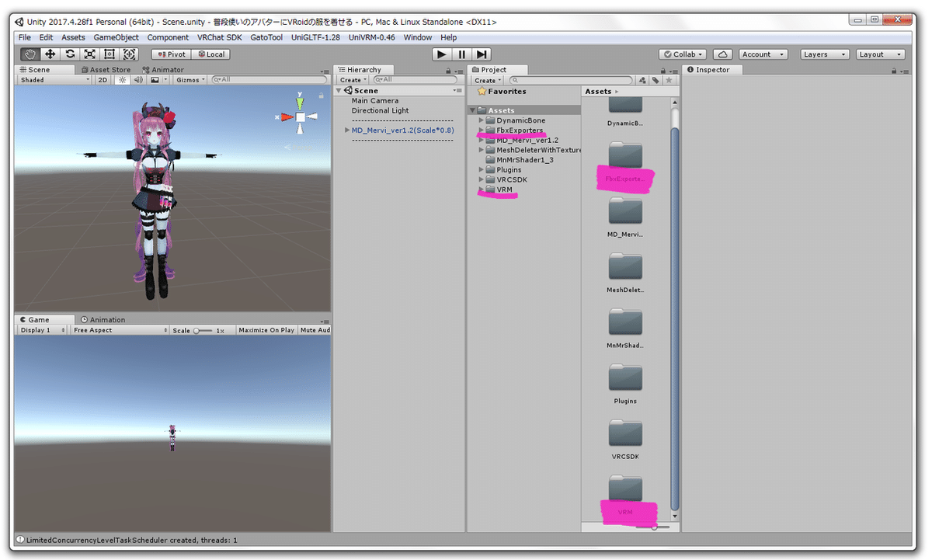Screen dimensions: 932x560
Task: Select the combined Transform tool
Action: point(129,54)
